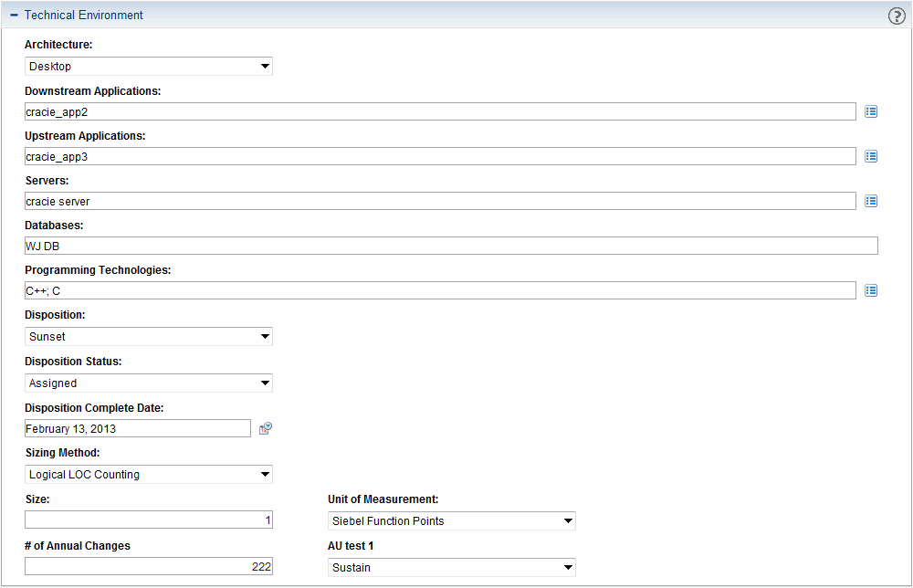Expand the Disposition dropdown set to Sunset
913x588 pixels.
149,337
